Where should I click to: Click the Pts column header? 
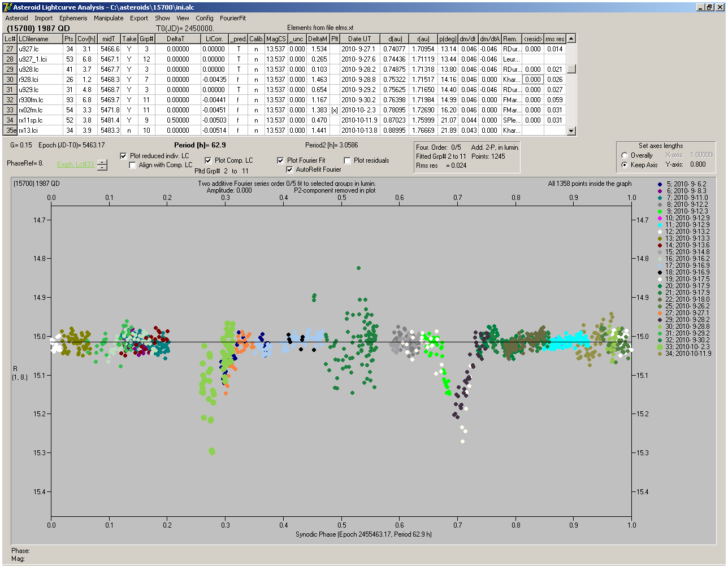click(69, 39)
